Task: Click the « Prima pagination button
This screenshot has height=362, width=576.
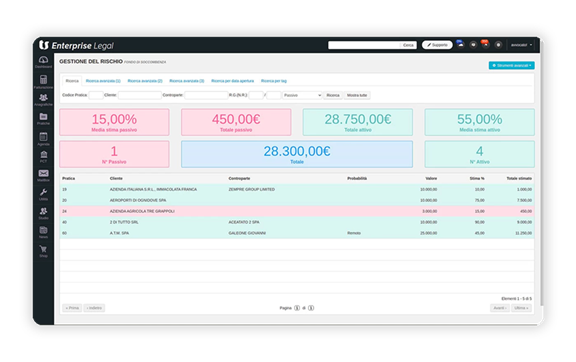Action: point(72,308)
